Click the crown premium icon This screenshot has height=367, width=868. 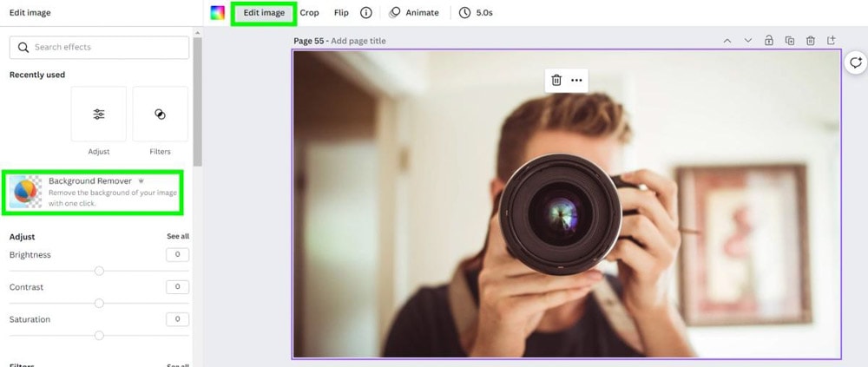pyautogui.click(x=141, y=181)
